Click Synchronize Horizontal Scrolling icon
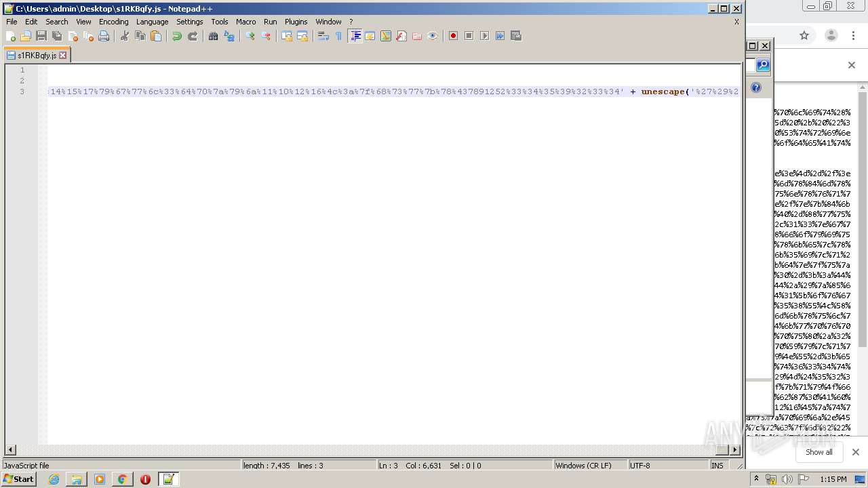The height and width of the screenshot is (488, 868). pos(302,36)
